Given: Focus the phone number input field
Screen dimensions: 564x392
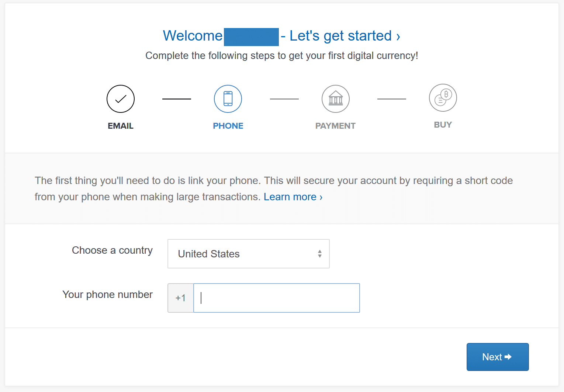Looking at the screenshot, I should pyautogui.click(x=276, y=298).
